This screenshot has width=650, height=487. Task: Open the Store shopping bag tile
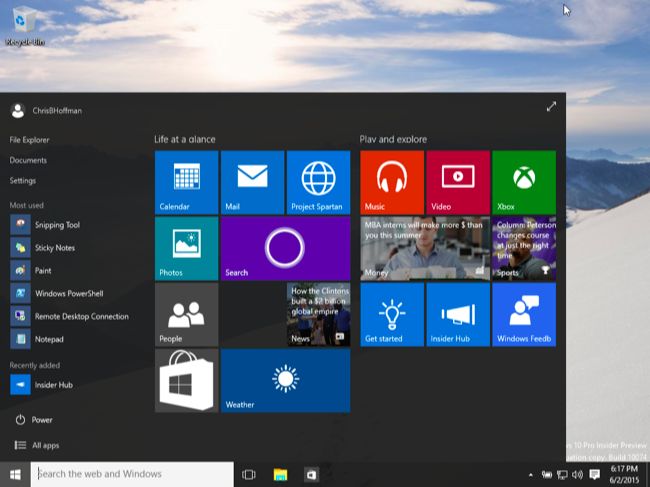pyautogui.click(x=187, y=380)
